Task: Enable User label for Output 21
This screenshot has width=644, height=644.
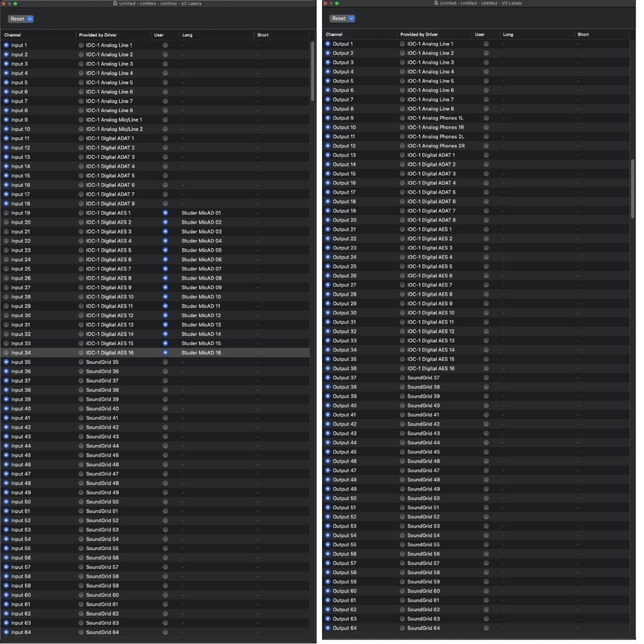Action: pyautogui.click(x=486, y=229)
